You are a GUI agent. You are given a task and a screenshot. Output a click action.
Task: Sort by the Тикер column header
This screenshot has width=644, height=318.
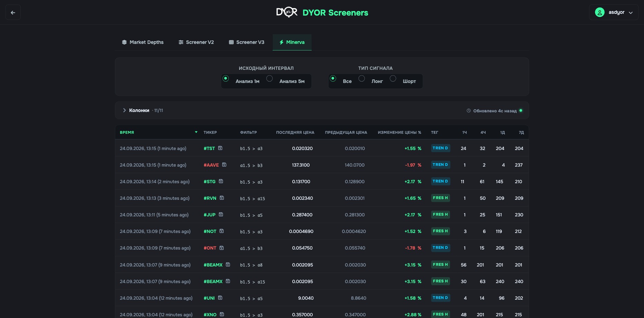click(x=210, y=132)
